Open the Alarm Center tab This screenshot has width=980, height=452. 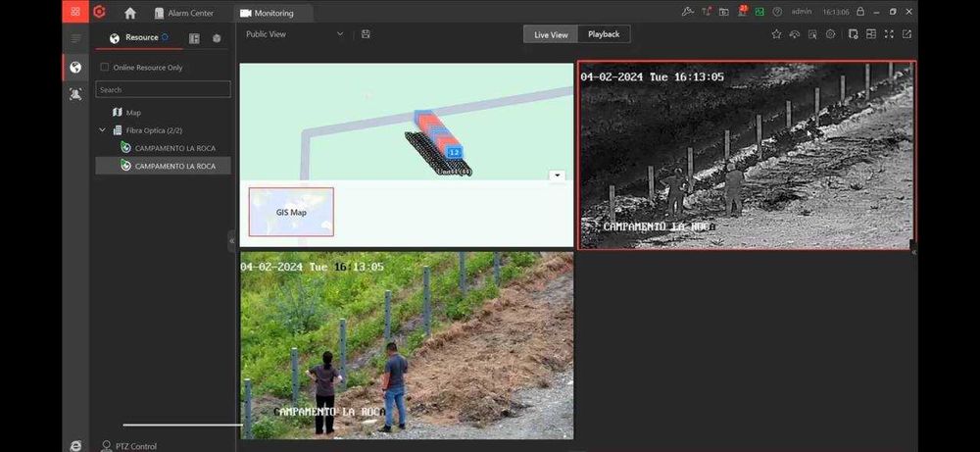(183, 13)
